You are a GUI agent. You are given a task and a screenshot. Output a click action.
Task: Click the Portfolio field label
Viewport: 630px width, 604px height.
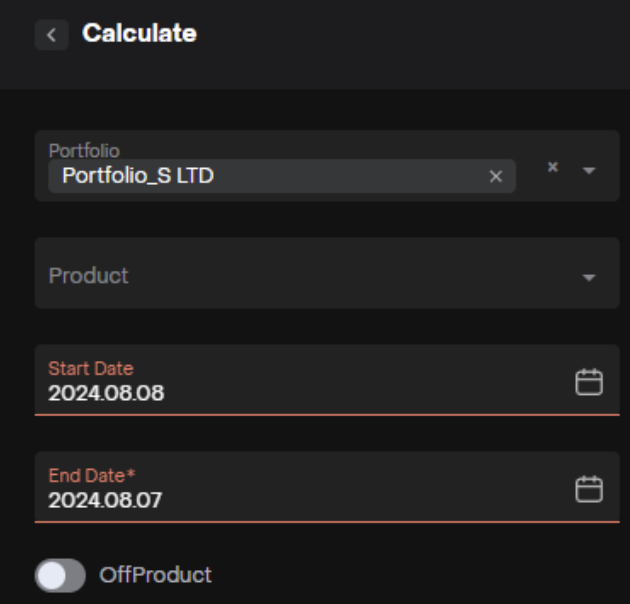click(84, 151)
